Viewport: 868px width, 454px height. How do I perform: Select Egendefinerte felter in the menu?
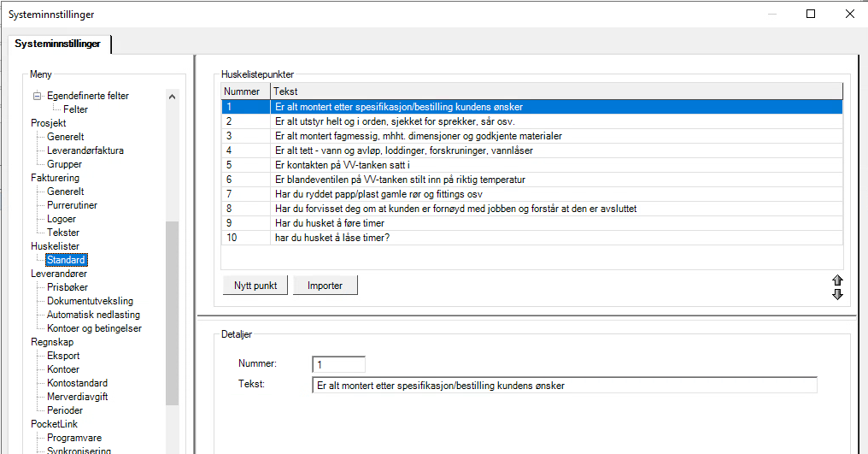(x=87, y=96)
